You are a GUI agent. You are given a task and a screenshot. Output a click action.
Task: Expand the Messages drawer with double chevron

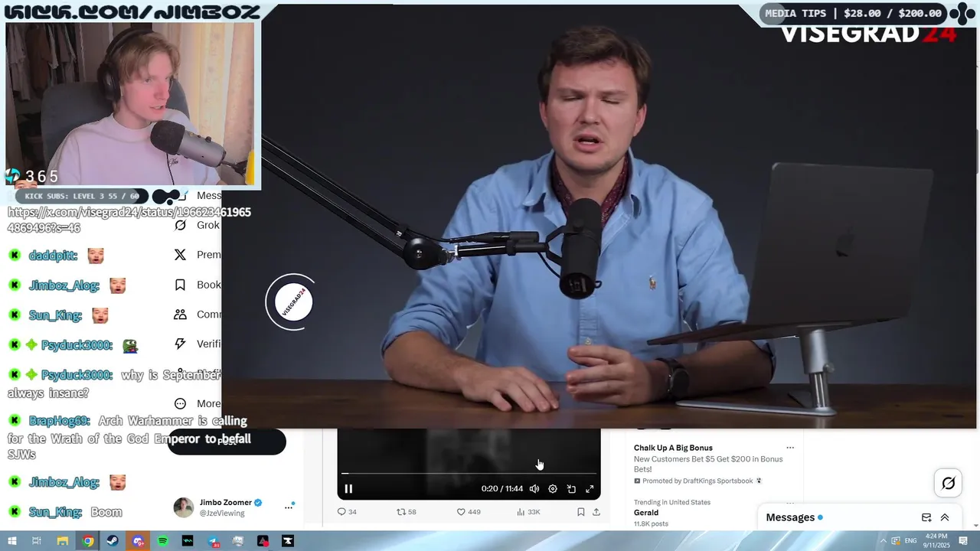(x=945, y=517)
